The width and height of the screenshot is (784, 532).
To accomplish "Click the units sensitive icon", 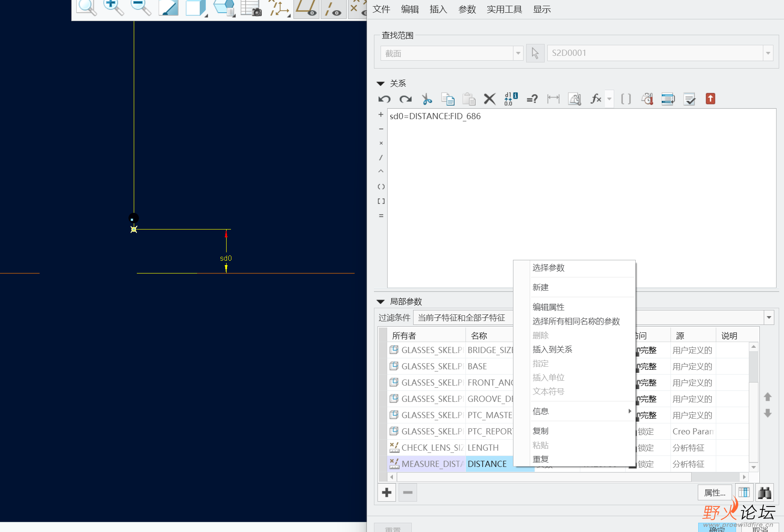I will click(x=647, y=99).
